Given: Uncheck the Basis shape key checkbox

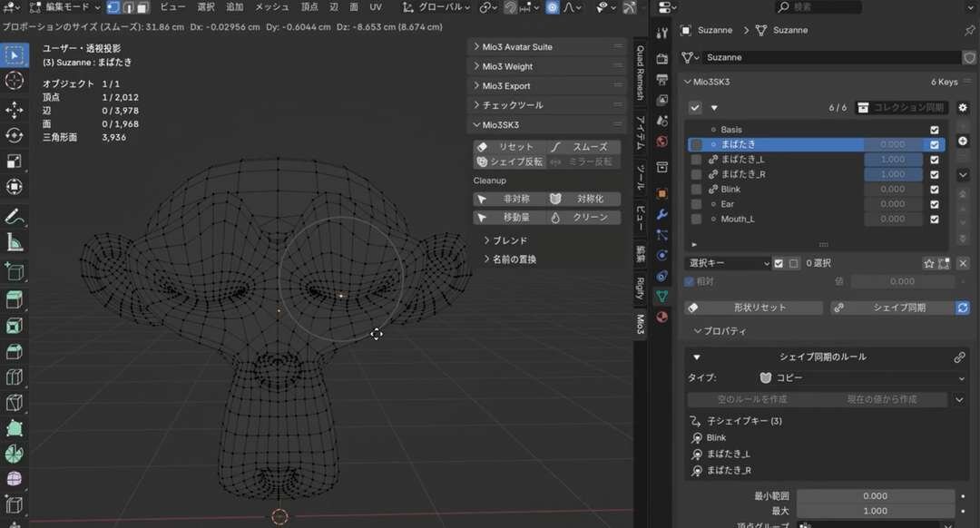Looking at the screenshot, I should 935,130.
